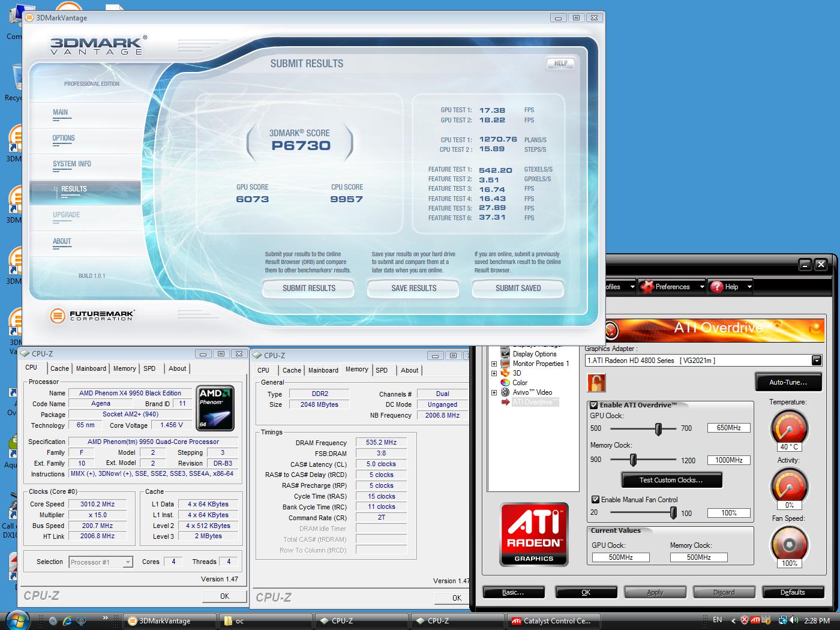Click the Avivo Video film reel icon
Screen dimensions: 840x630
click(x=505, y=392)
